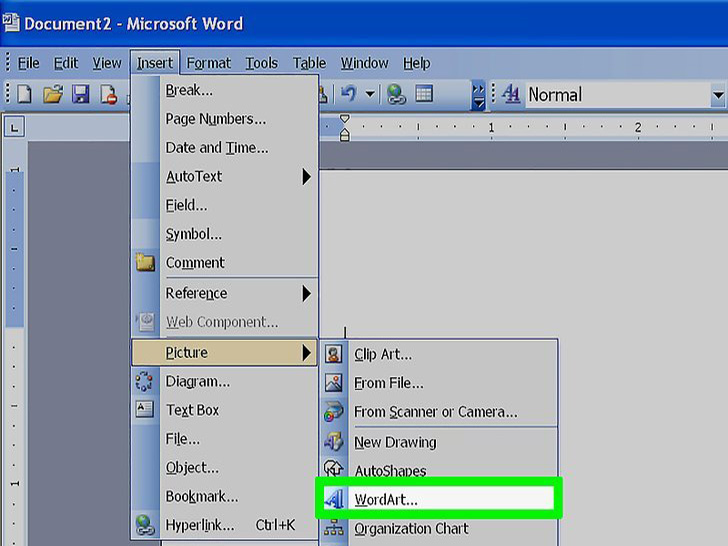Click the tab selector button on ruler
This screenshot has width=728, height=546.
14,127
